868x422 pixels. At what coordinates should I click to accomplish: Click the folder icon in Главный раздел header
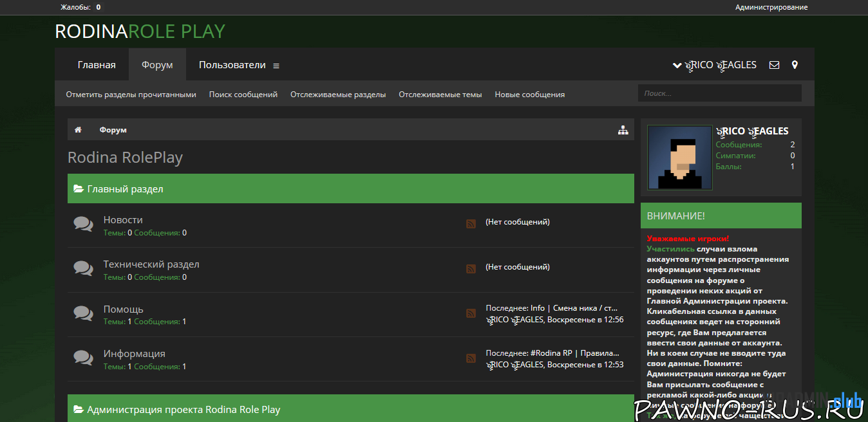(79, 189)
